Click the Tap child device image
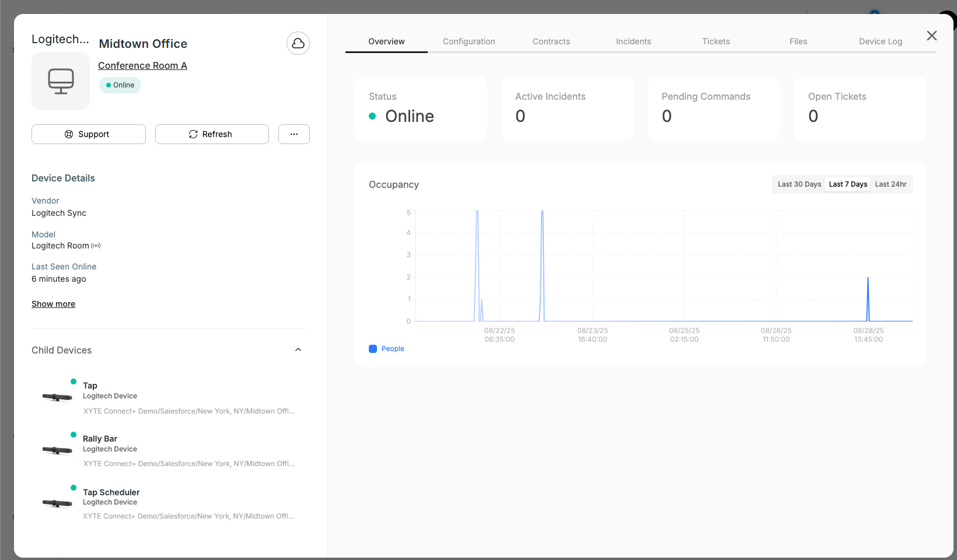 (x=57, y=397)
